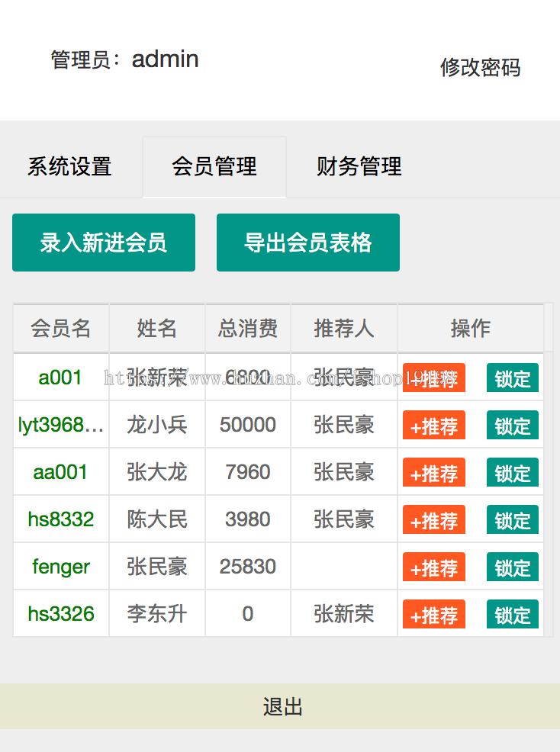The width and height of the screenshot is (560, 752).
Task: Click name 张民豪 in the fenger row
Action: click(157, 567)
